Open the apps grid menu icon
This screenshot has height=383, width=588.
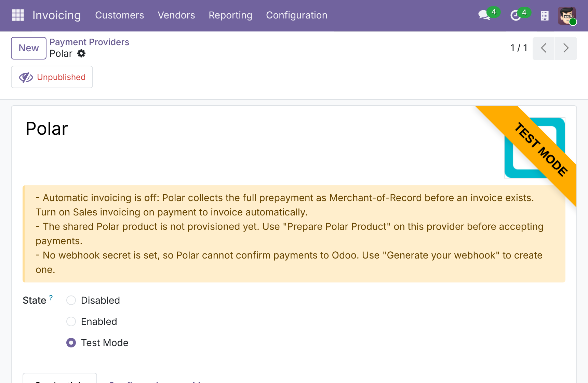[18, 15]
